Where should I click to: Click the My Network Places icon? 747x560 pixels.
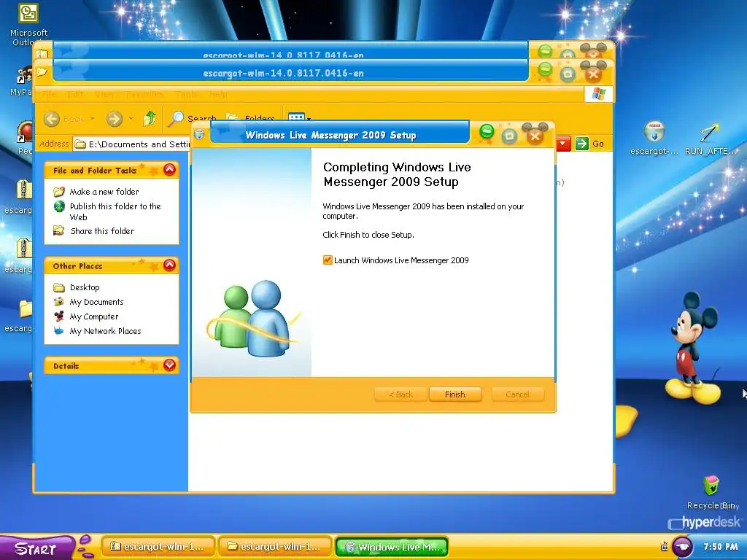pyautogui.click(x=59, y=331)
